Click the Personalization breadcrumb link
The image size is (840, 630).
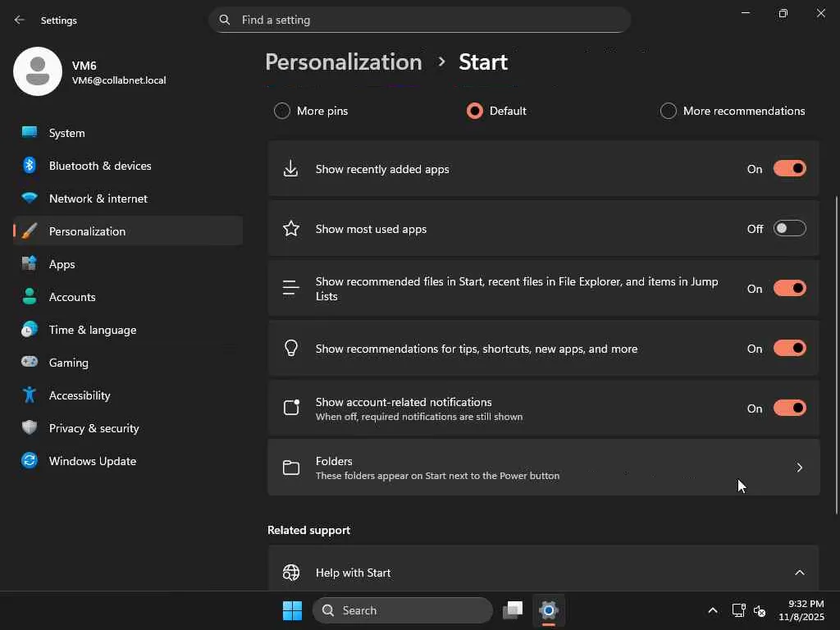point(343,62)
